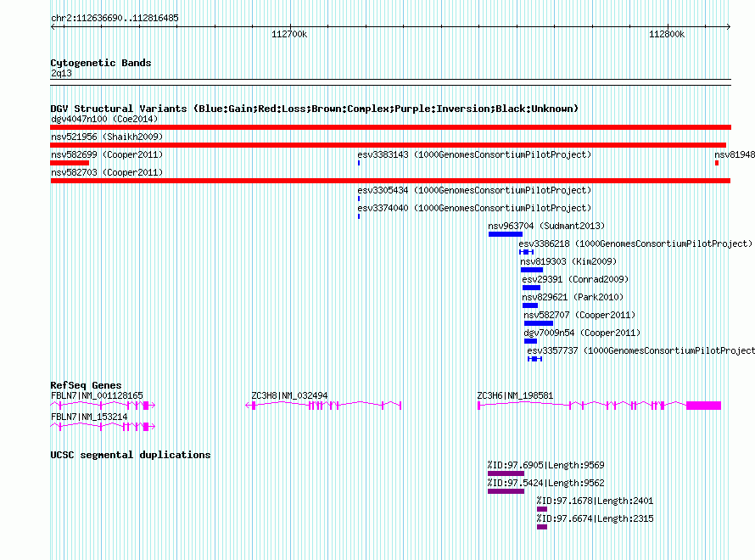Click the esv3357737 variant label
Image resolution: width=755 pixels, height=560 pixels.
640,350
